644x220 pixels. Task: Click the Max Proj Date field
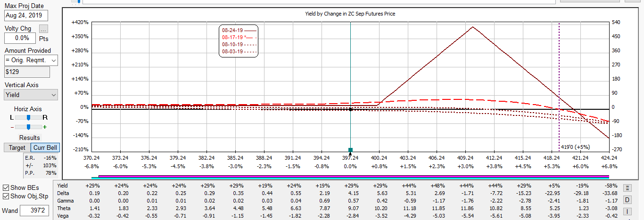tap(26, 16)
